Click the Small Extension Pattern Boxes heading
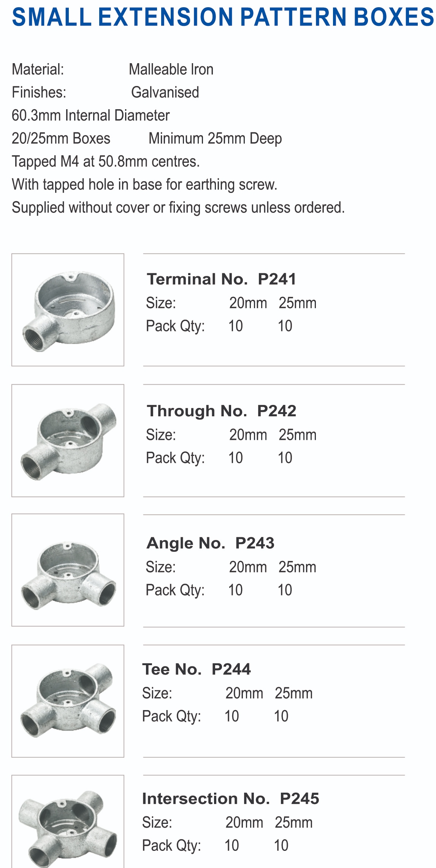436x868 pixels. pyautogui.click(x=223, y=17)
